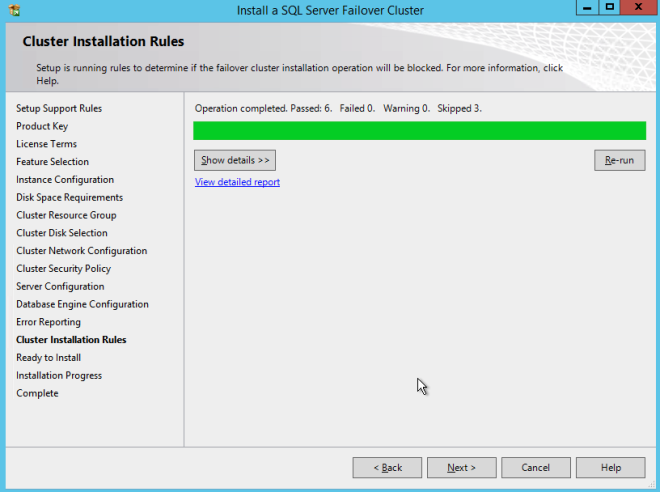
Task: Click the 'Operation completed. Passed: 6' status text
Action: pos(263,109)
